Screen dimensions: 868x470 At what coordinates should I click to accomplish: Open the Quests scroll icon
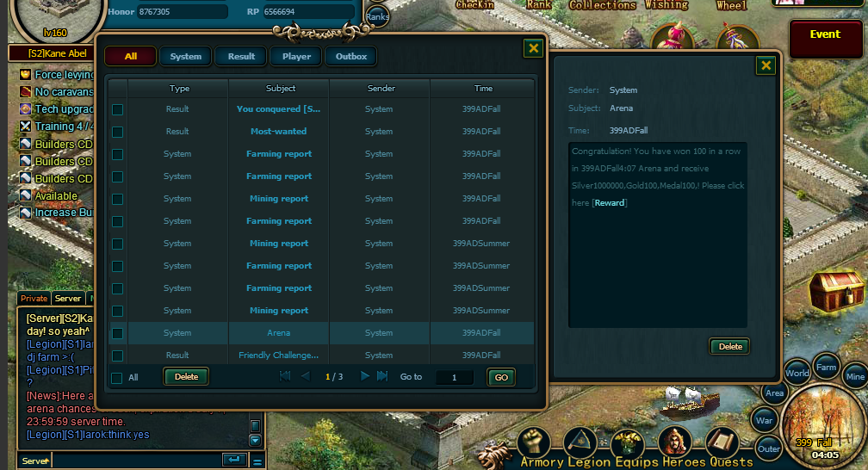(x=722, y=442)
